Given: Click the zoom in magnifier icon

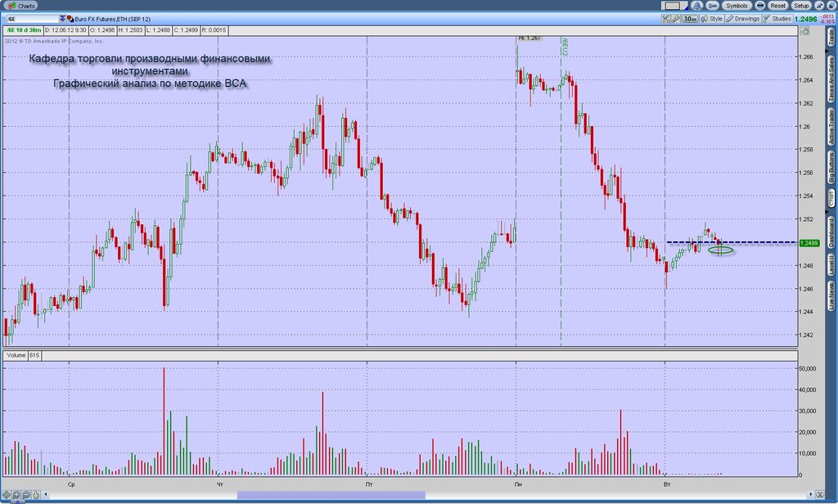Looking at the screenshot, I should (16, 494).
